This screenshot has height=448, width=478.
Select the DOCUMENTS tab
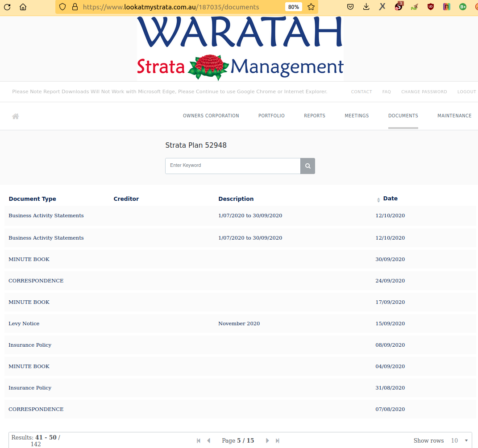403,116
